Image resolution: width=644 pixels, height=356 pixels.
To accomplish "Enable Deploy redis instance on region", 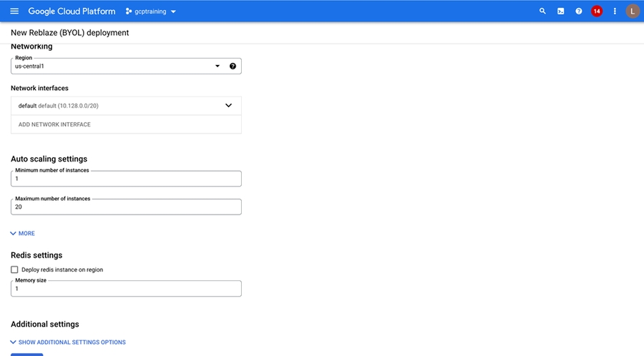I will tap(14, 270).
